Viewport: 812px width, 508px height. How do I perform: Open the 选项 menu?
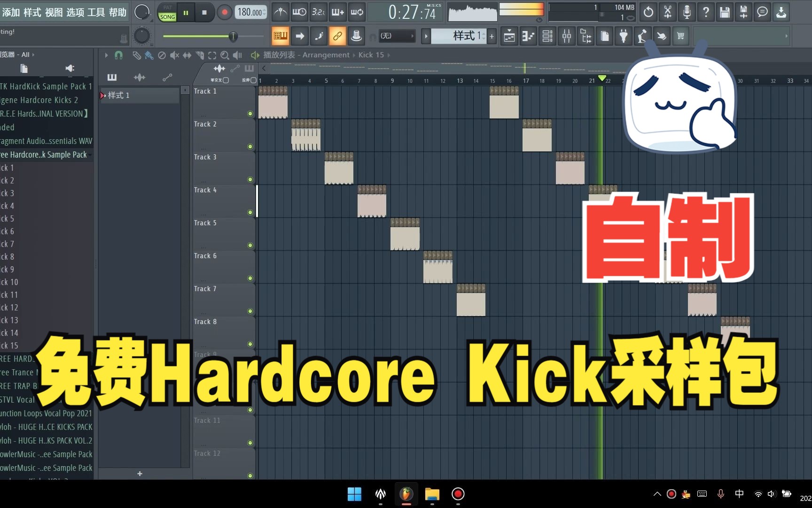[75, 12]
